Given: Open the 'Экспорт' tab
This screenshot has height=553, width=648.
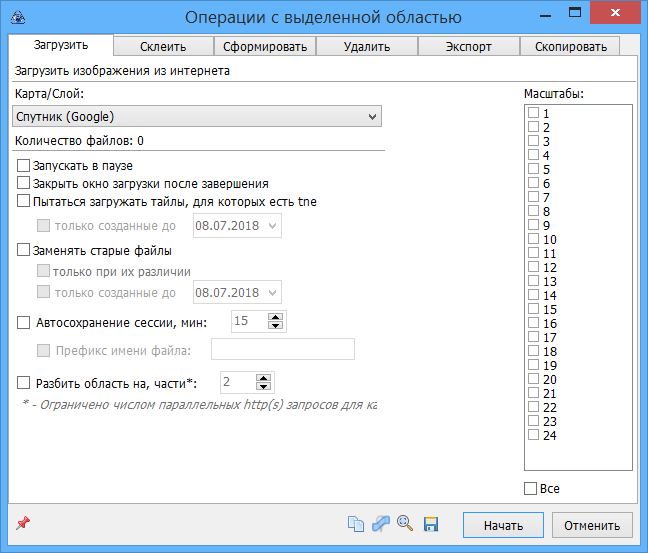Looking at the screenshot, I should point(468,46).
